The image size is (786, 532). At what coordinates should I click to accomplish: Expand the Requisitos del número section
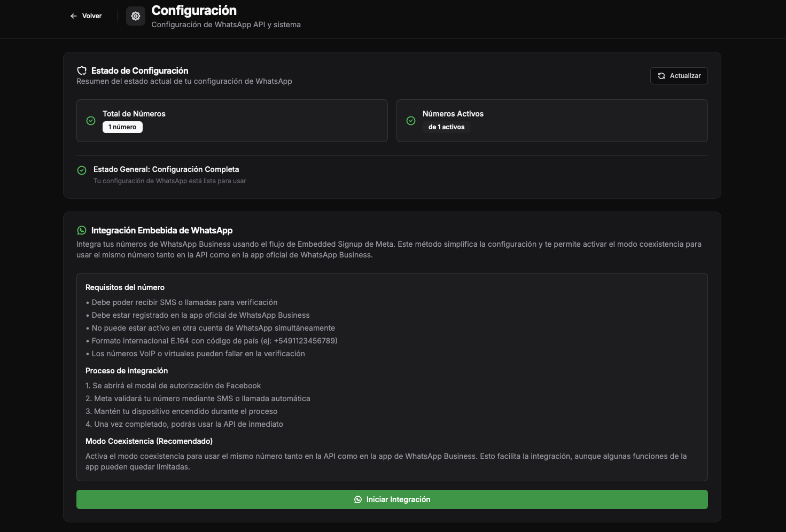[x=124, y=287]
